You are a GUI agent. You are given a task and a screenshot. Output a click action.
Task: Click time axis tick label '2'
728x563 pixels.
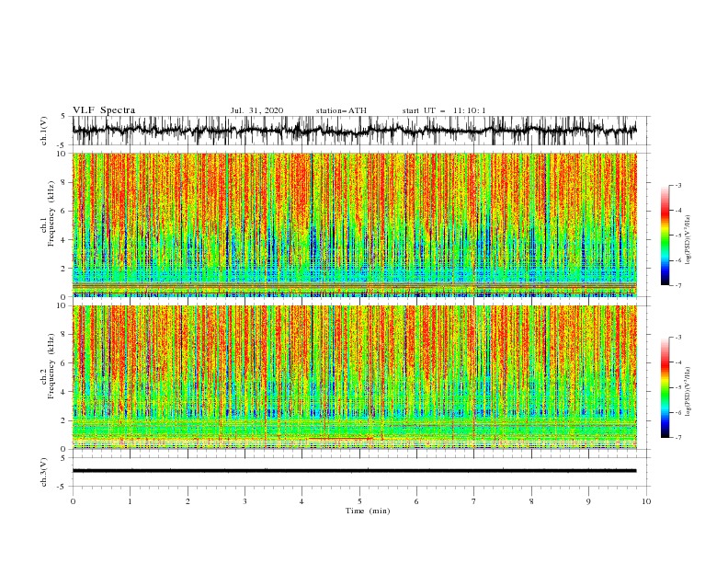click(x=188, y=501)
